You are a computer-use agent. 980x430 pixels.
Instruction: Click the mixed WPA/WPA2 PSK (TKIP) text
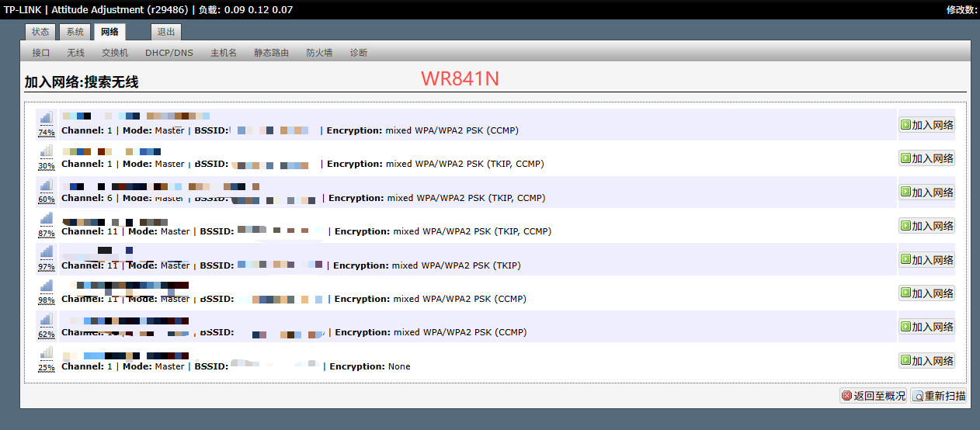coord(456,265)
